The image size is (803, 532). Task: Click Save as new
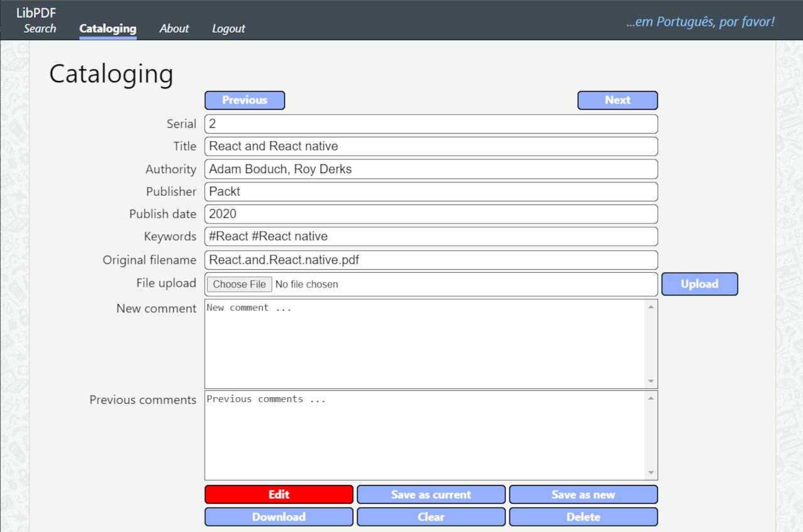[x=583, y=494]
